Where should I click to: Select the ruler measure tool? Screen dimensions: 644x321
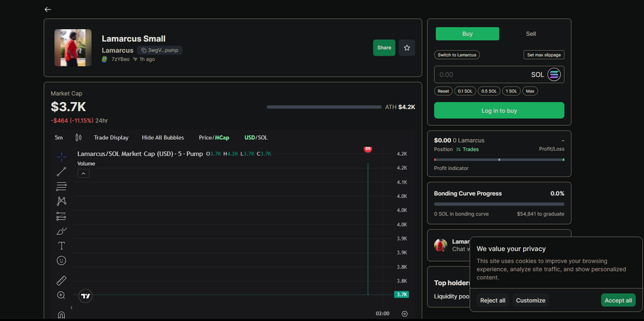point(61,281)
